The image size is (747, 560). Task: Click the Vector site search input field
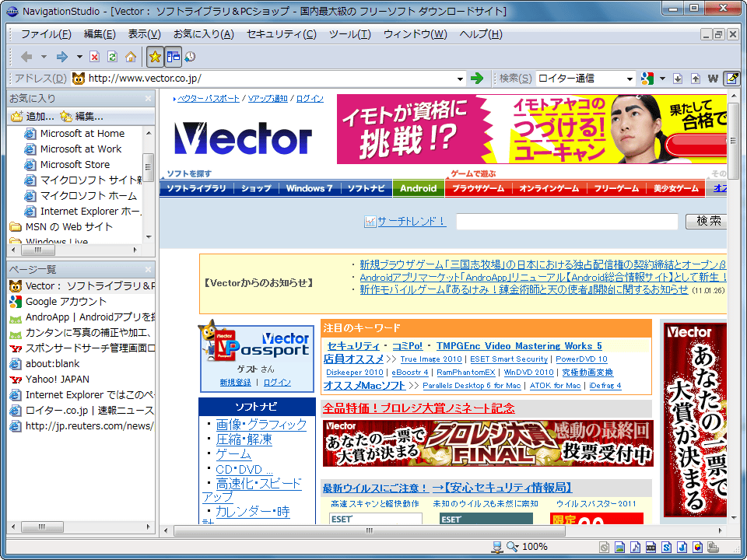click(x=567, y=222)
